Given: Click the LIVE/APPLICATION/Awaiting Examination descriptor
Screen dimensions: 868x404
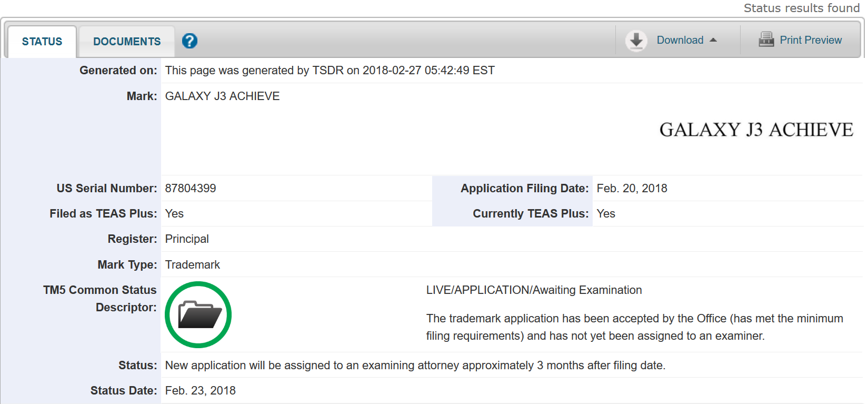Looking at the screenshot, I should tap(534, 290).
